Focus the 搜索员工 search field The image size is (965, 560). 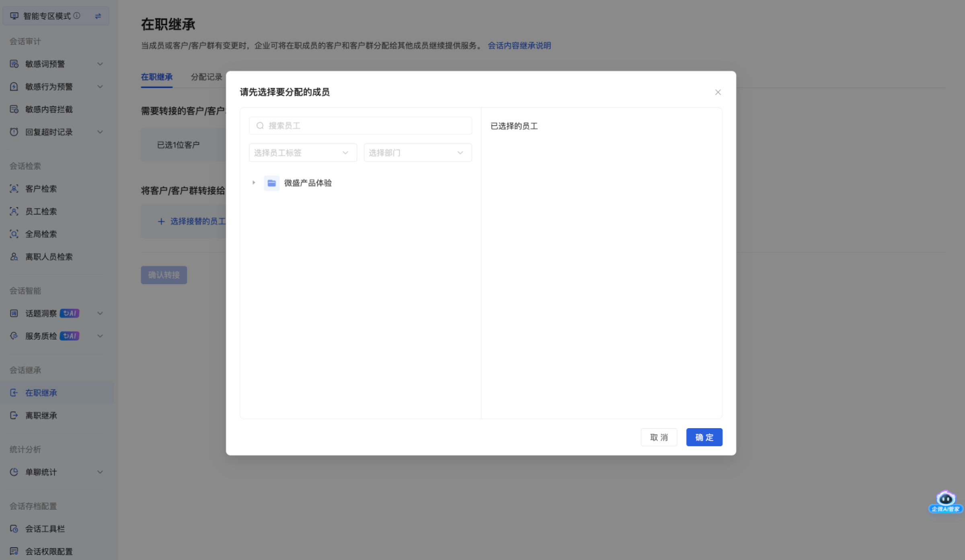click(360, 126)
